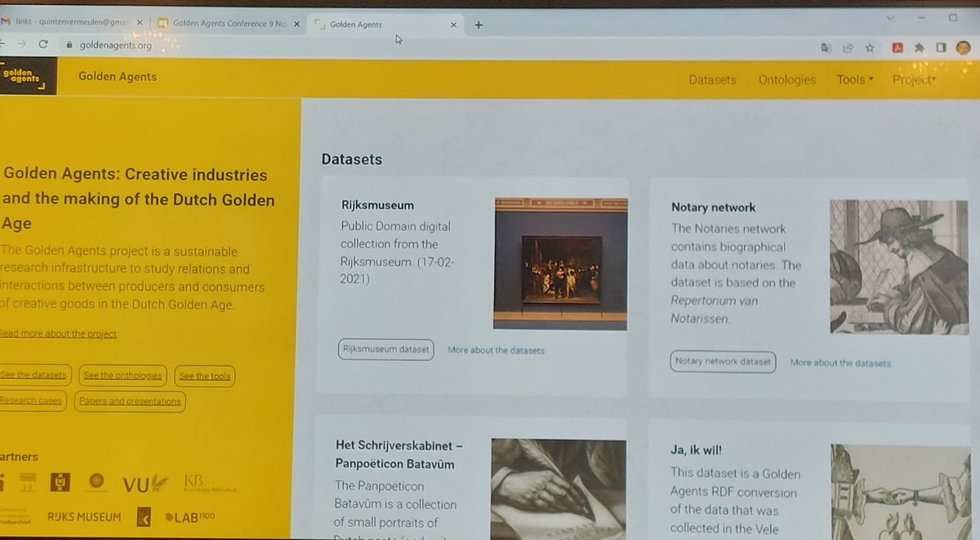Click the share page icon in address bar
980x540 pixels.
click(849, 48)
